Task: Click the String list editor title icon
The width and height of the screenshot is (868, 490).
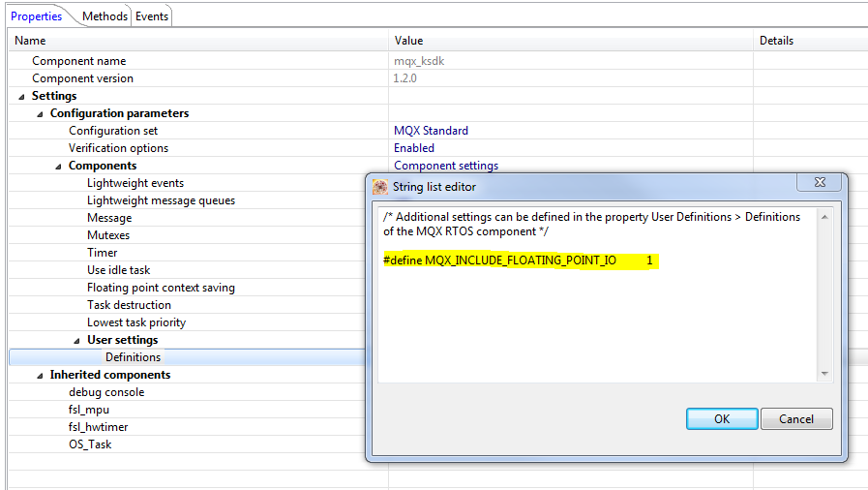Action: pyautogui.click(x=380, y=187)
